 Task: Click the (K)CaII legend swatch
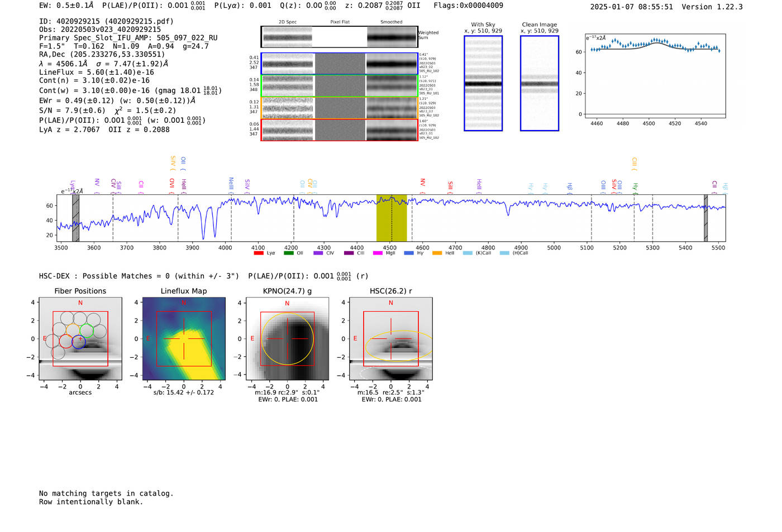(468, 253)
